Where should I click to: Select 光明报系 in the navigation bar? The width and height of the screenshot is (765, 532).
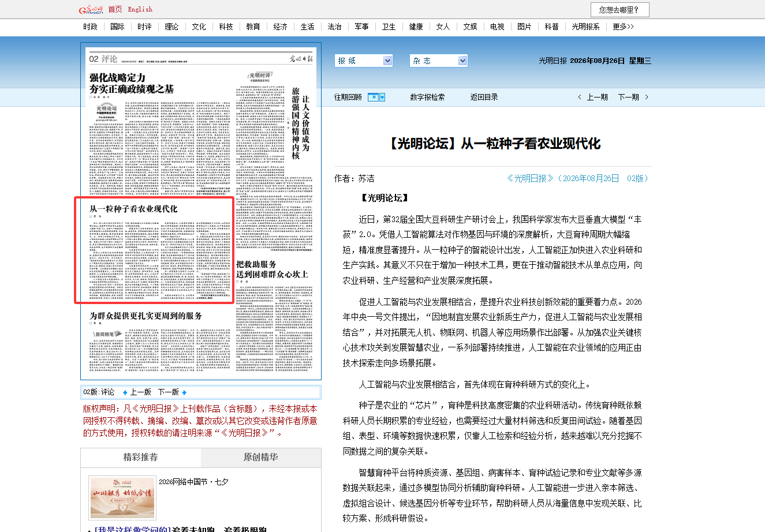pyautogui.click(x=585, y=27)
